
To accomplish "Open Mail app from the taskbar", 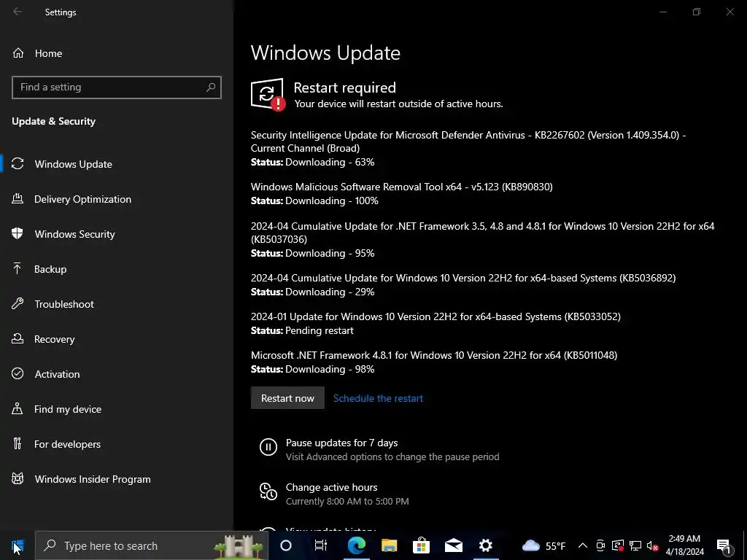I will [454, 545].
